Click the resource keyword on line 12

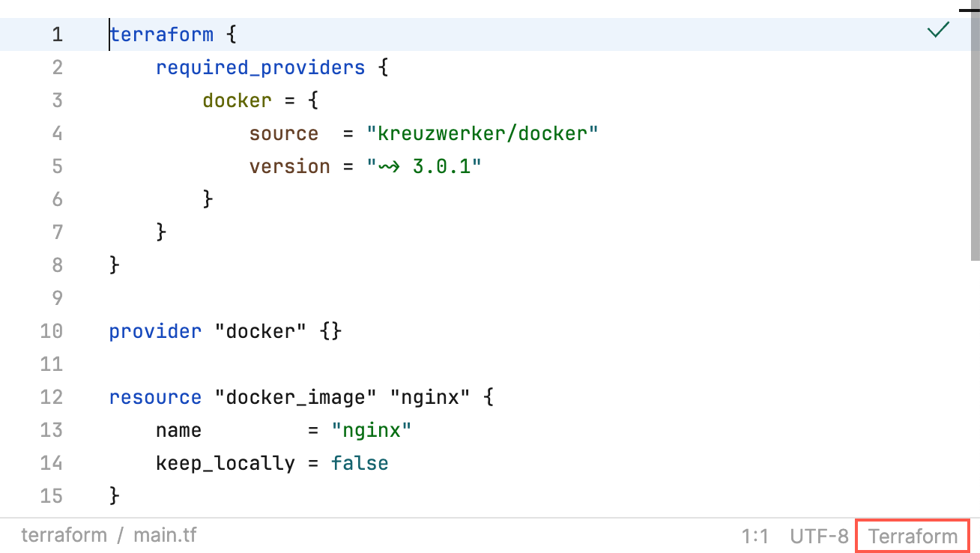pyautogui.click(x=155, y=396)
